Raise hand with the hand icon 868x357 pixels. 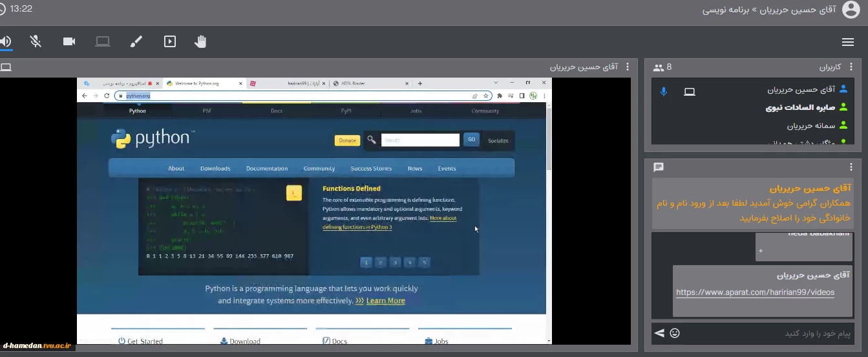(x=201, y=42)
